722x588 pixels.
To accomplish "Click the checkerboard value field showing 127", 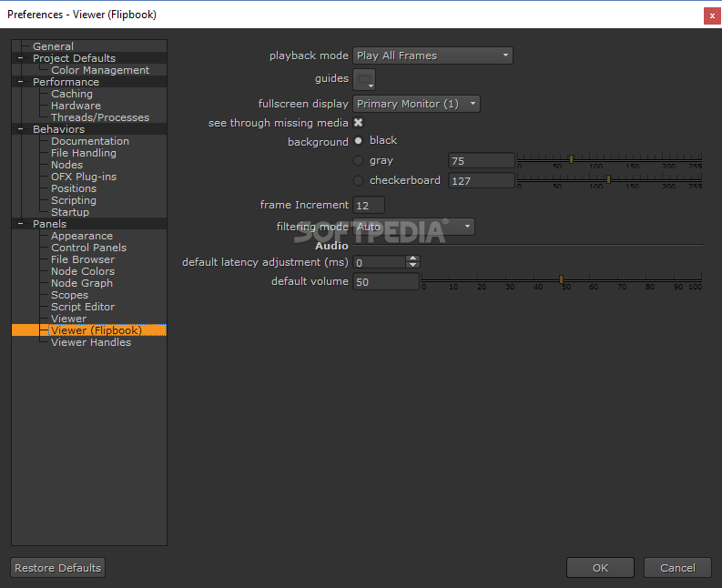I will click(481, 180).
